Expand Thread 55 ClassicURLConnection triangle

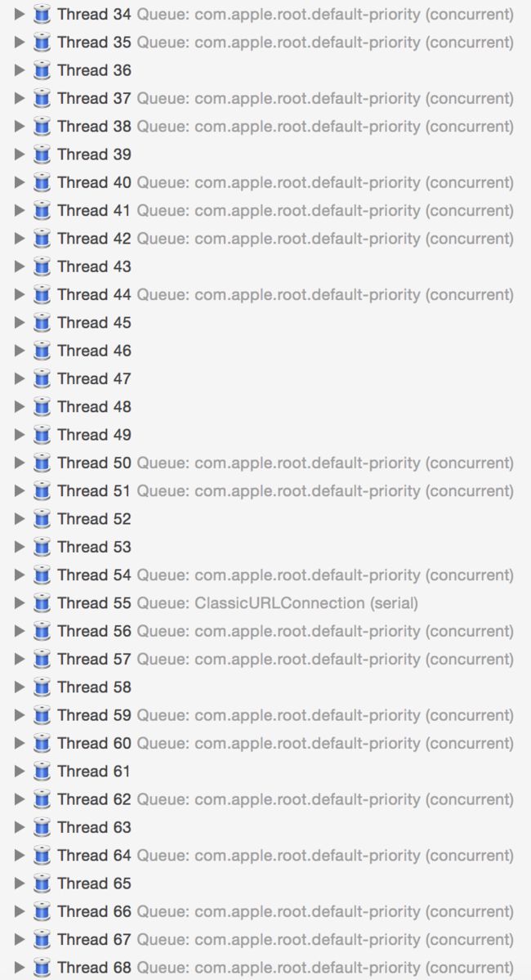pyautogui.click(x=20, y=603)
